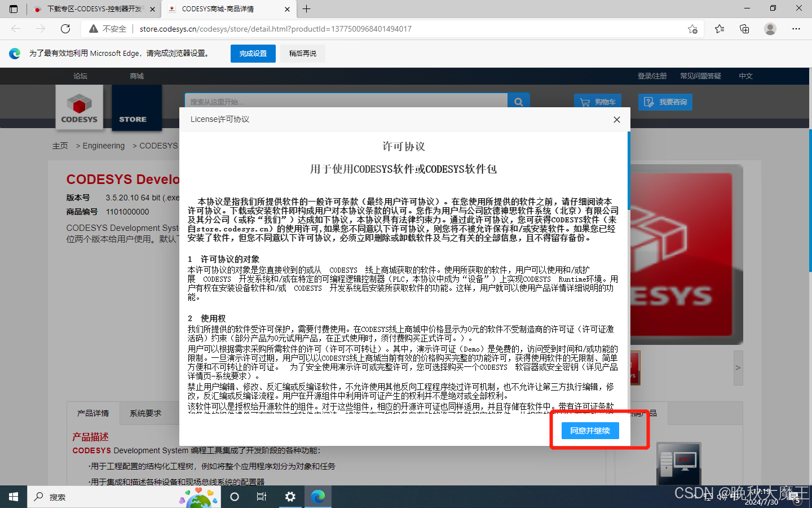The height and width of the screenshot is (508, 812).
Task: Click the CODESYS logo
Action: [80, 108]
